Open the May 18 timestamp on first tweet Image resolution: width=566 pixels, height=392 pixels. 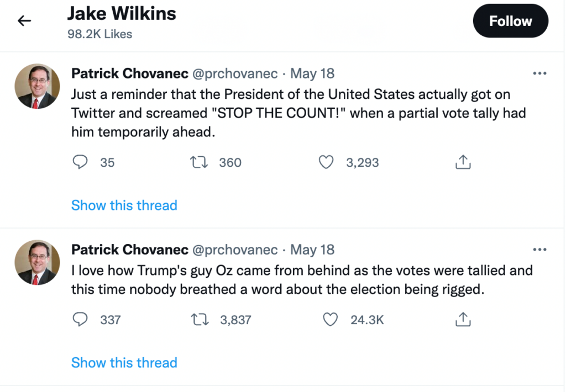[312, 73]
